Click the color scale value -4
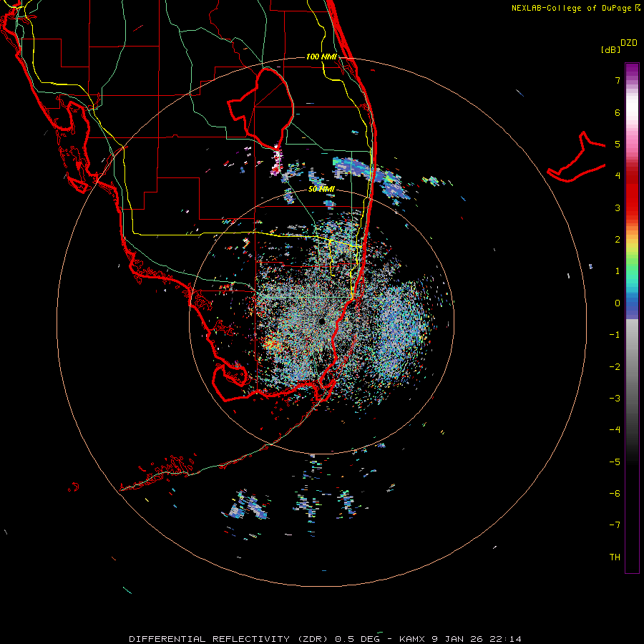 pyautogui.click(x=615, y=429)
